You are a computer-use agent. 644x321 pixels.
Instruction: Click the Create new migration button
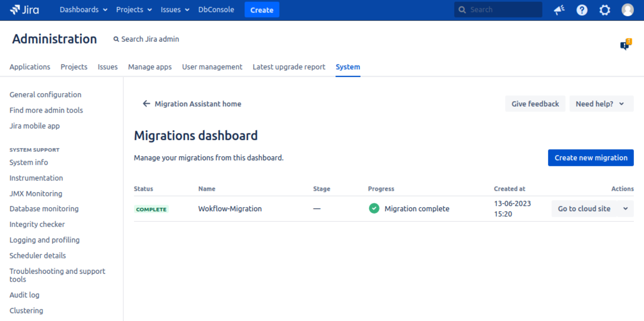tap(591, 157)
